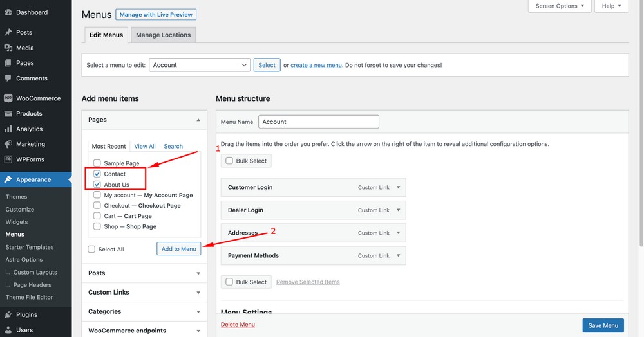This screenshot has width=644, height=337.
Task: Click the Marketing megaphone icon
Action: tap(8, 144)
